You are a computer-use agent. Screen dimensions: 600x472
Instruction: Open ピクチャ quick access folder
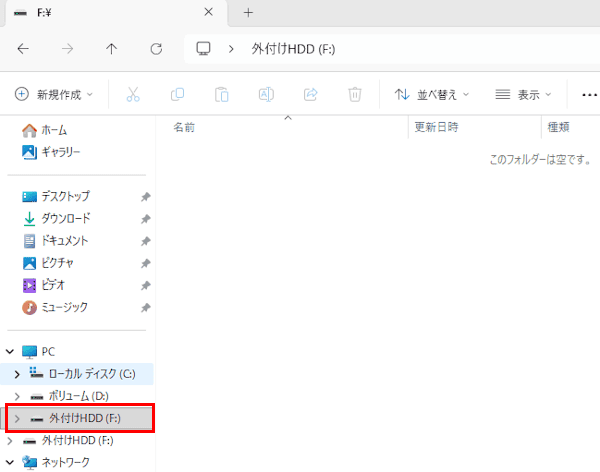point(48,263)
